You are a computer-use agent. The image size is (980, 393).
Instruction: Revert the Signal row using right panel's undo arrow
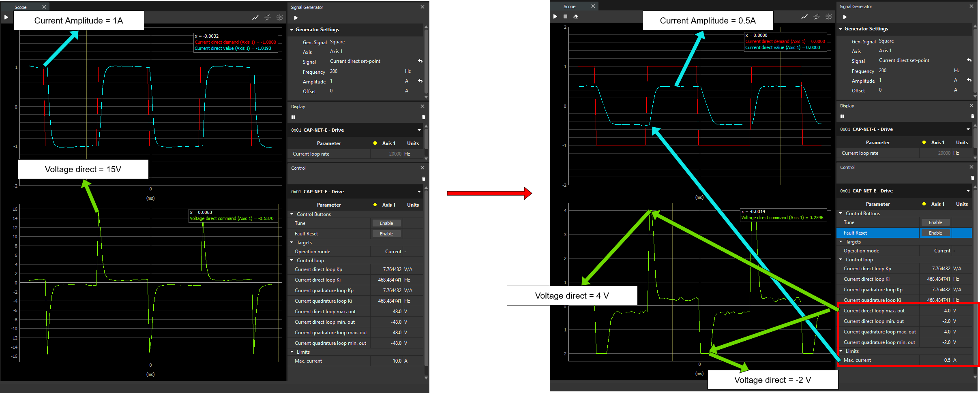click(969, 60)
